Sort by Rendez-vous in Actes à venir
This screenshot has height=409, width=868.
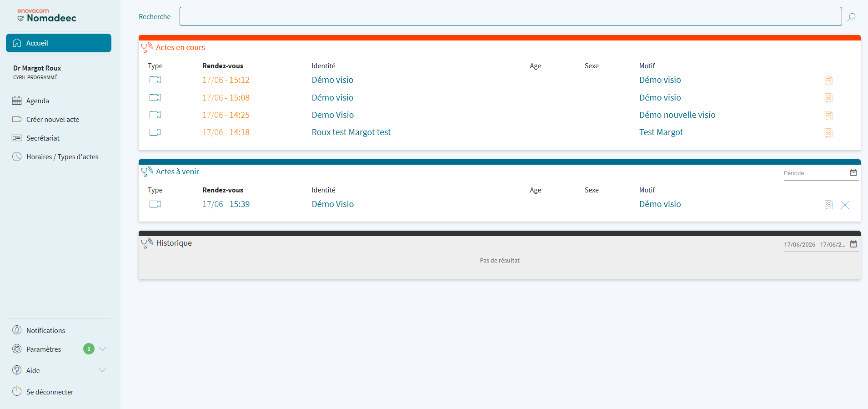pos(223,190)
